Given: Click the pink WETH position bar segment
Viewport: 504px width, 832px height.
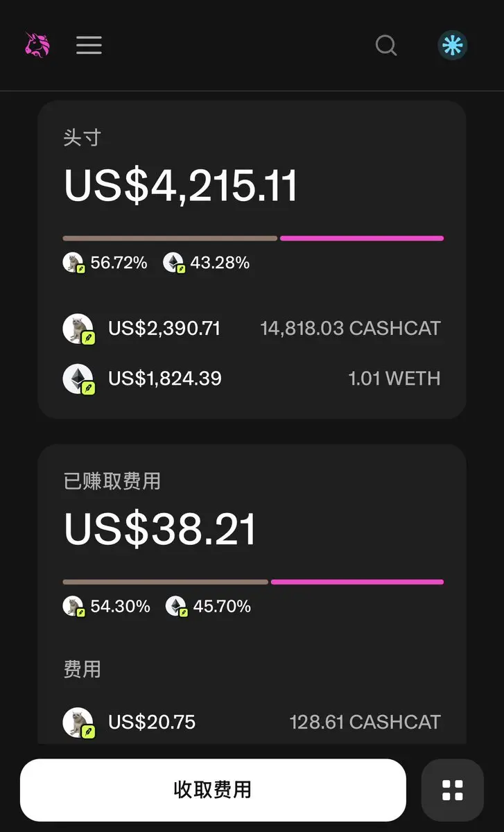Looking at the screenshot, I should click(362, 238).
